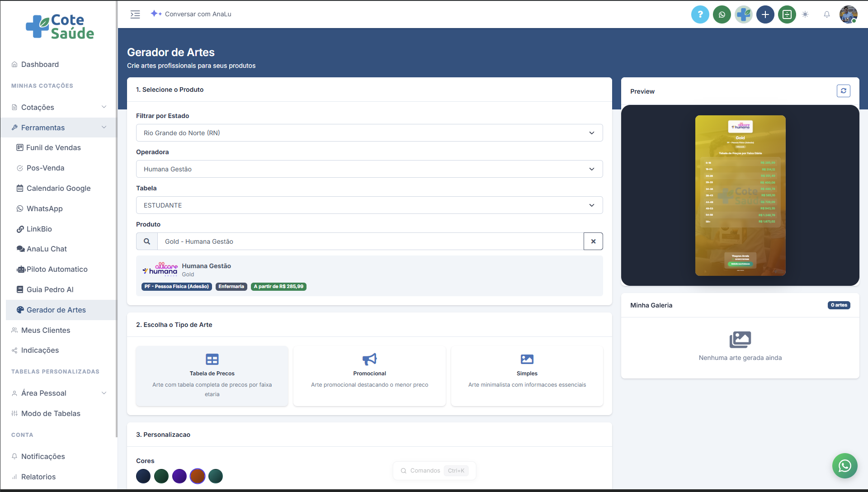Image resolution: width=868 pixels, height=492 pixels.
Task: Collapse sidebar with the menu toggle icon
Action: pyautogui.click(x=135, y=14)
